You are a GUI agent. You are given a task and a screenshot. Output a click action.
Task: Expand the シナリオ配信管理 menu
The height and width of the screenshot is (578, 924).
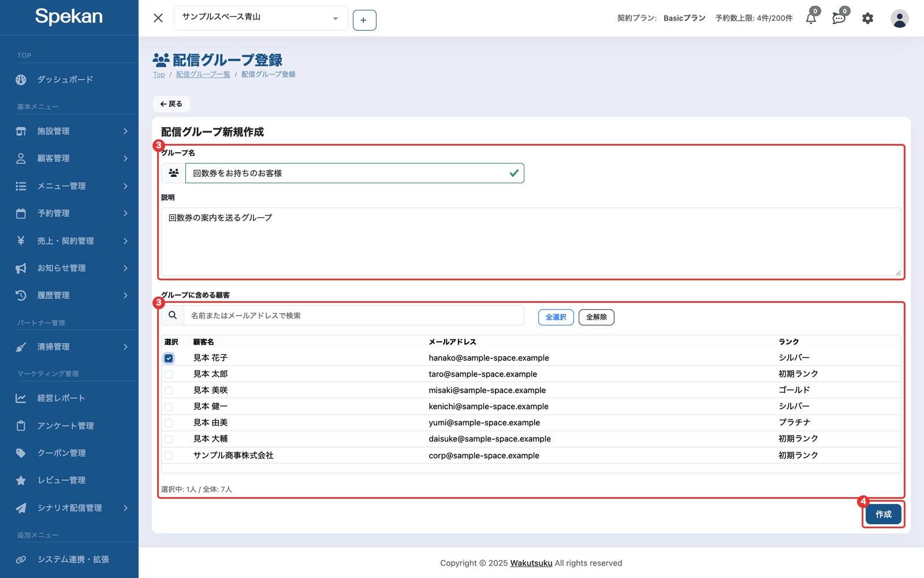pos(69,508)
